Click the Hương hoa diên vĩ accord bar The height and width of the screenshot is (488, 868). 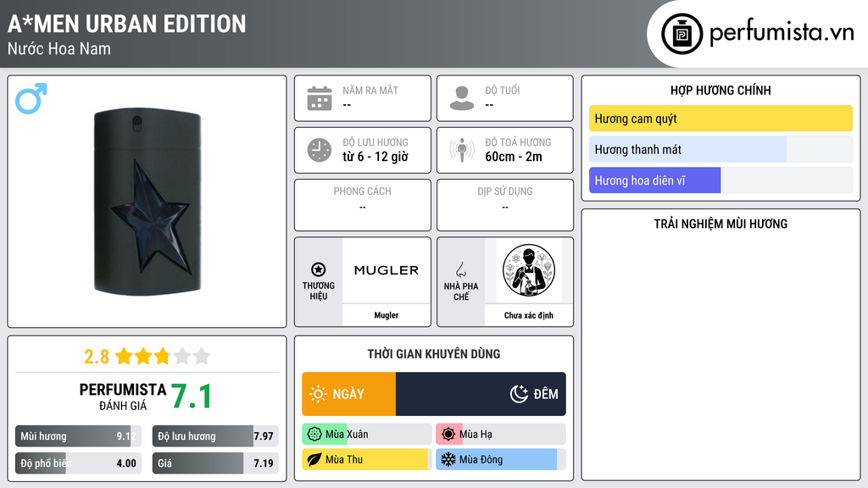click(721, 180)
